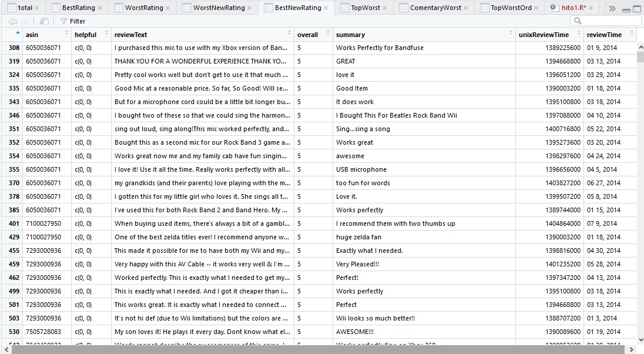Open the ComentaryWorst tab
Screen dimensions: 644x354
click(x=435, y=8)
